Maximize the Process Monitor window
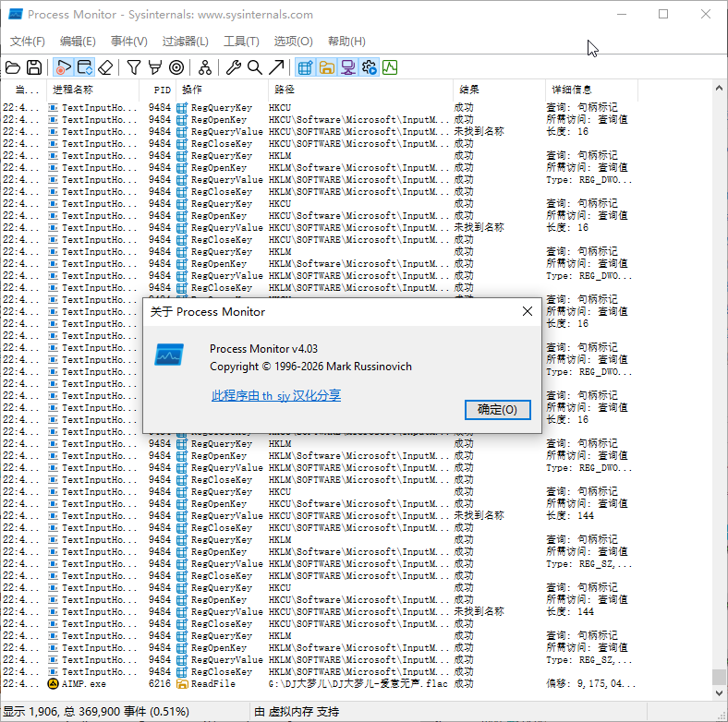Viewport: 728px width, 722px height. (x=663, y=15)
